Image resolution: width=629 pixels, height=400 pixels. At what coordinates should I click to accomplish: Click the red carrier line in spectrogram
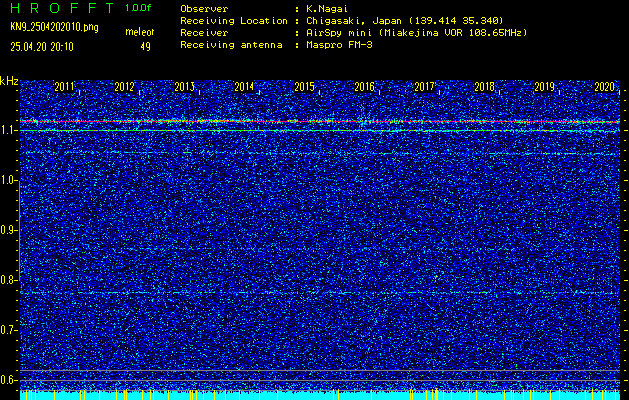click(x=320, y=121)
